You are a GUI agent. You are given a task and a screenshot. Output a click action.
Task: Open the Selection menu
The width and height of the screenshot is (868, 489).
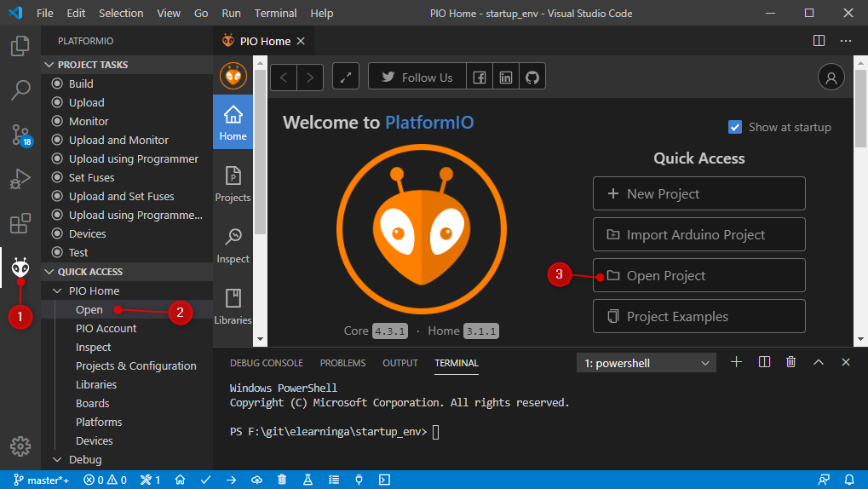click(x=121, y=13)
